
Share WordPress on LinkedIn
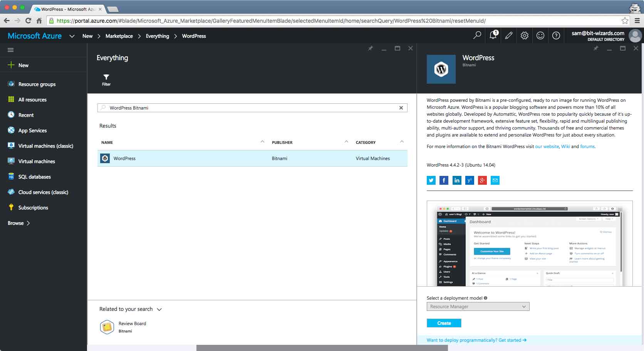457,180
